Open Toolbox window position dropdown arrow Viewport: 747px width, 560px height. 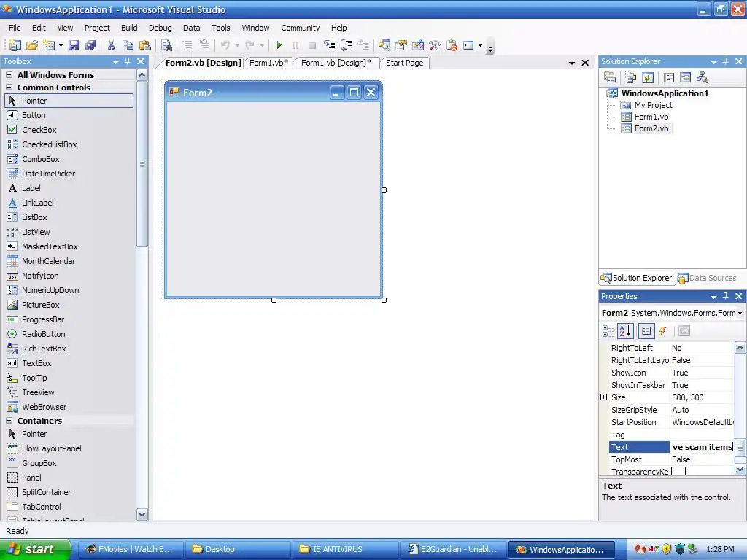[x=115, y=62]
